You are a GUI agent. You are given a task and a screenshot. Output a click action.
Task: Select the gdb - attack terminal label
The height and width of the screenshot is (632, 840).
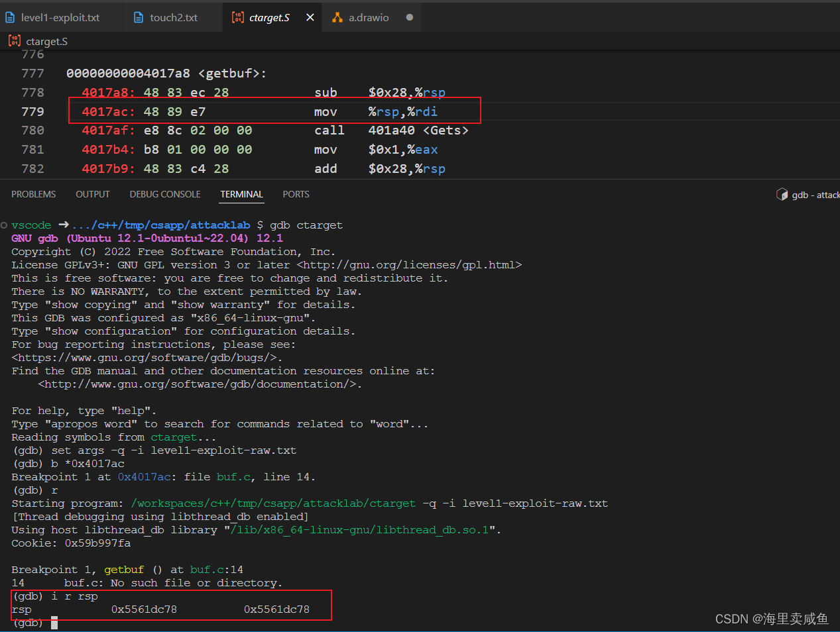click(x=815, y=195)
